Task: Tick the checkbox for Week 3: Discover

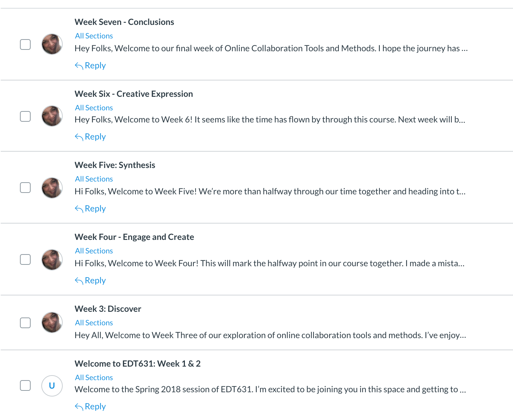Action: 25,323
